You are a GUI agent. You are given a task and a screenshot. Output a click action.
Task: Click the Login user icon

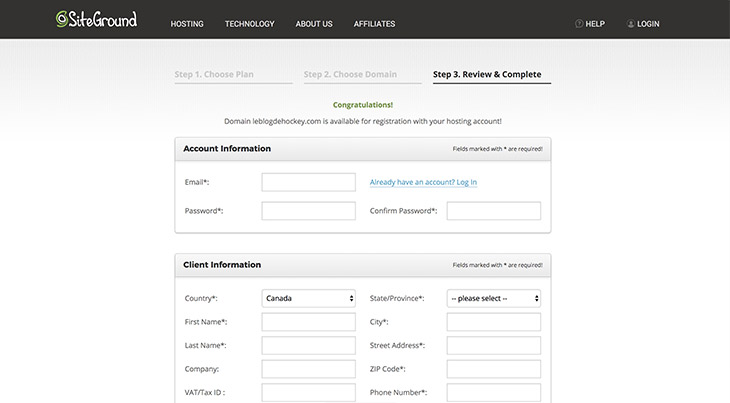[630, 24]
